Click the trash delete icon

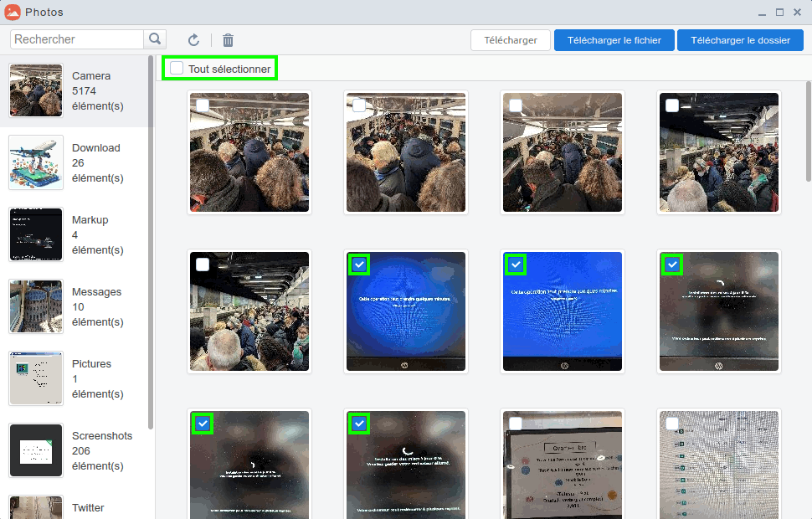[228, 40]
